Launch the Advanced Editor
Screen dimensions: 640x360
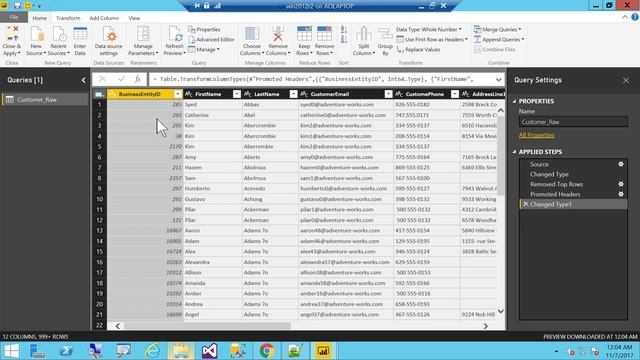(x=211, y=40)
